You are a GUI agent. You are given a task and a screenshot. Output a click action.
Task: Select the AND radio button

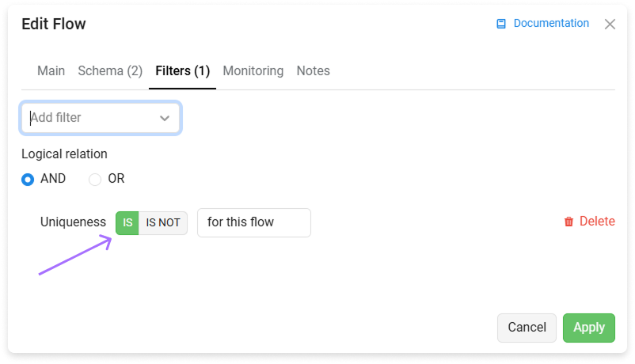point(28,180)
